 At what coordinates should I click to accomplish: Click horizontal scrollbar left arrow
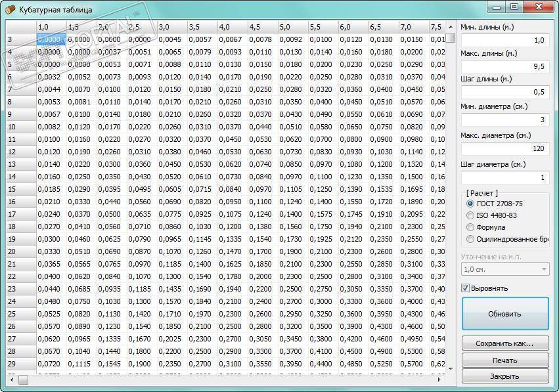pyautogui.click(x=12, y=380)
